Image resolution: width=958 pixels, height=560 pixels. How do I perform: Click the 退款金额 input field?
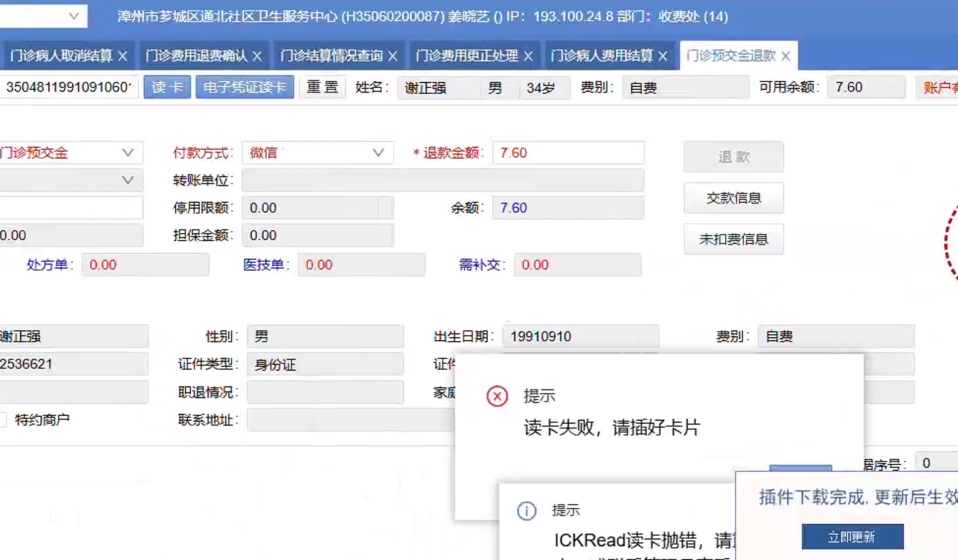click(x=568, y=153)
